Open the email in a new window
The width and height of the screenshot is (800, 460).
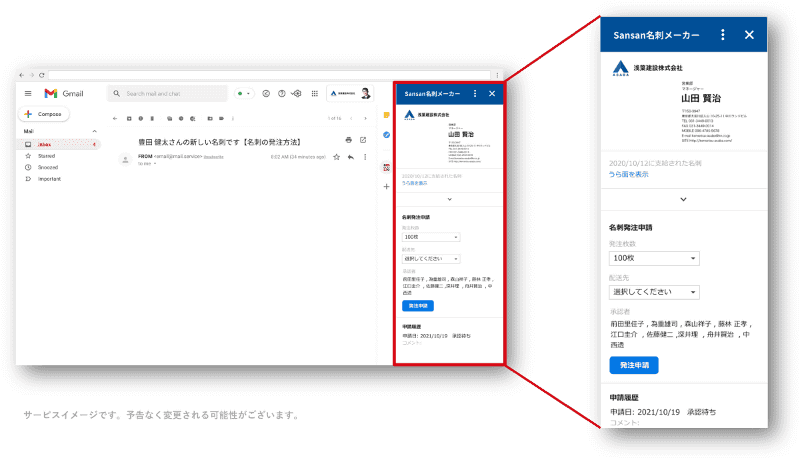pyautogui.click(x=363, y=140)
